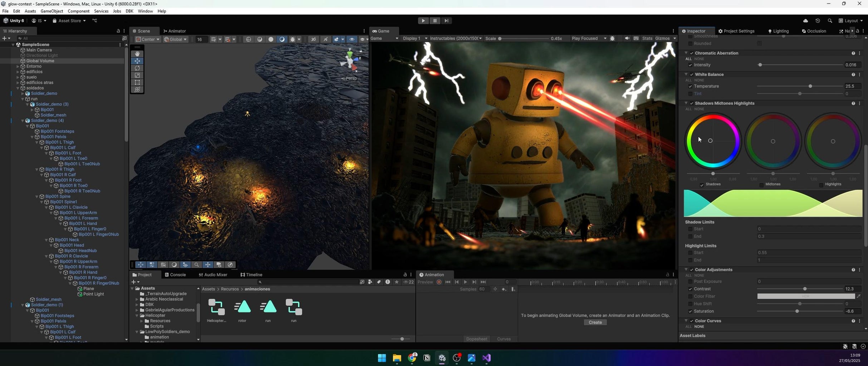868x366 pixels.
Task: Click the global search magnifier icon
Action: (x=829, y=21)
